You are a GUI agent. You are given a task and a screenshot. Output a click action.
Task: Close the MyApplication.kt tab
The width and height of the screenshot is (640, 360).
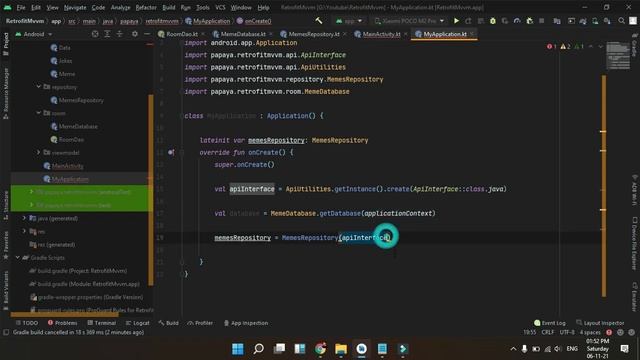click(472, 34)
